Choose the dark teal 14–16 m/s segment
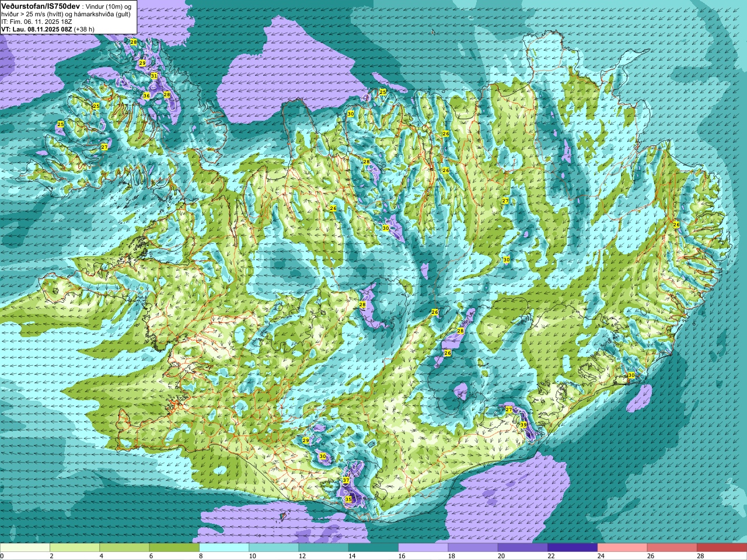The width and height of the screenshot is (747, 560). (x=373, y=547)
